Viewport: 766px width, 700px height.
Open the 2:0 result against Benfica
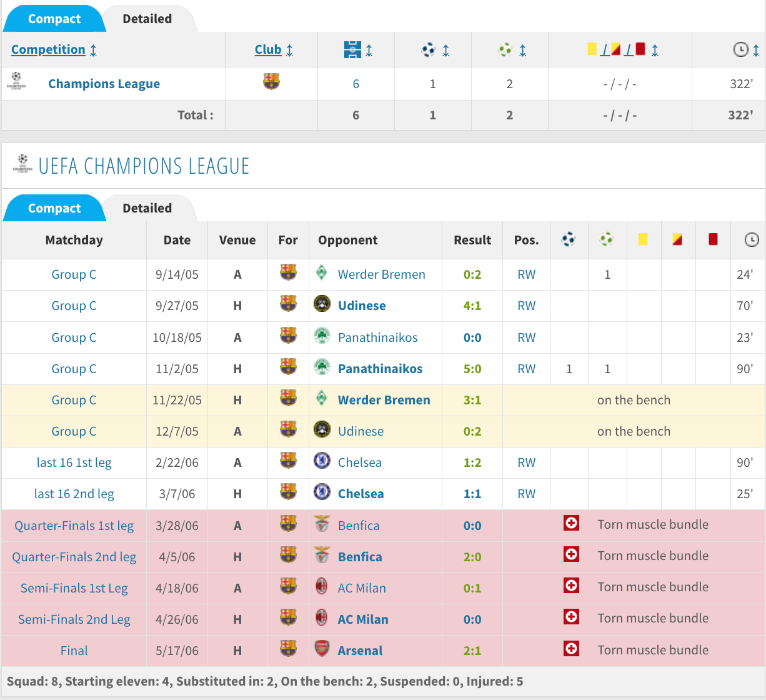(472, 557)
